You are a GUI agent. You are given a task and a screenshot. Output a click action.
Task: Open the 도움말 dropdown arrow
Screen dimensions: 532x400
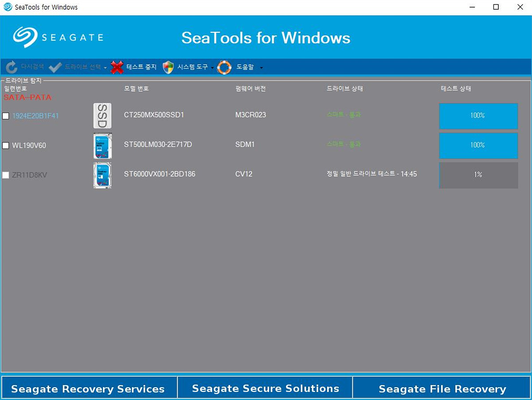(261, 68)
